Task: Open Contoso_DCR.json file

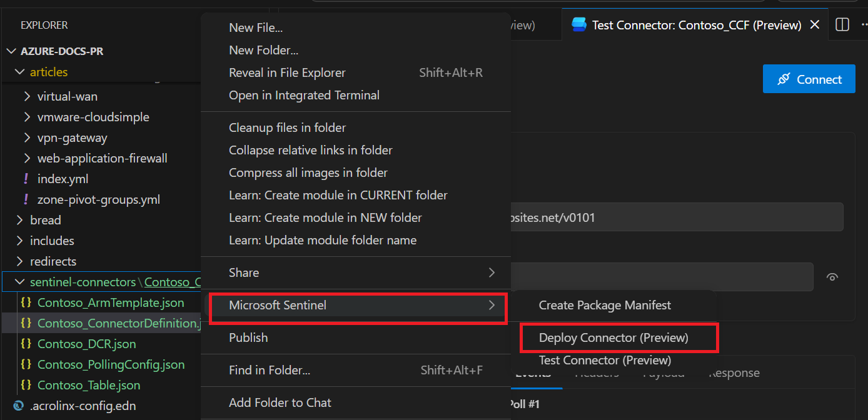Action: click(x=86, y=344)
